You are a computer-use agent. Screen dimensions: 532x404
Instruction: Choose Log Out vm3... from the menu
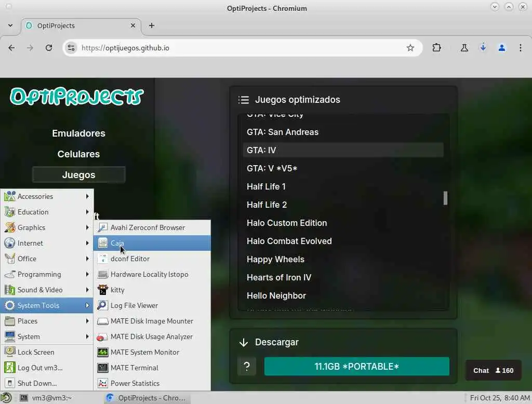[47, 368]
